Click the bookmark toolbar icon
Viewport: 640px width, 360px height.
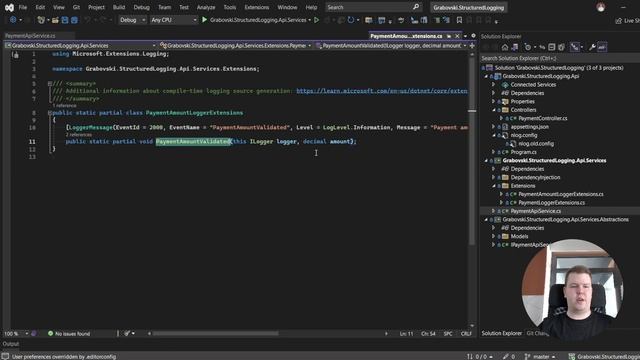coord(459,20)
